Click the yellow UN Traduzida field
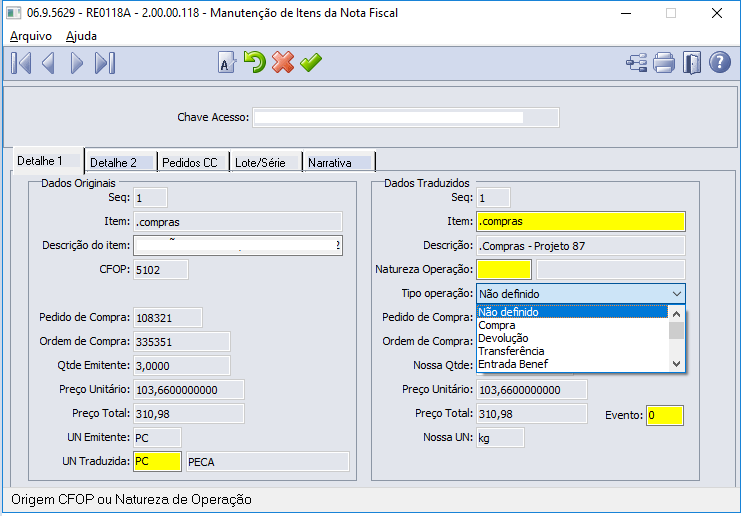The width and height of the screenshot is (742, 516). 157,462
